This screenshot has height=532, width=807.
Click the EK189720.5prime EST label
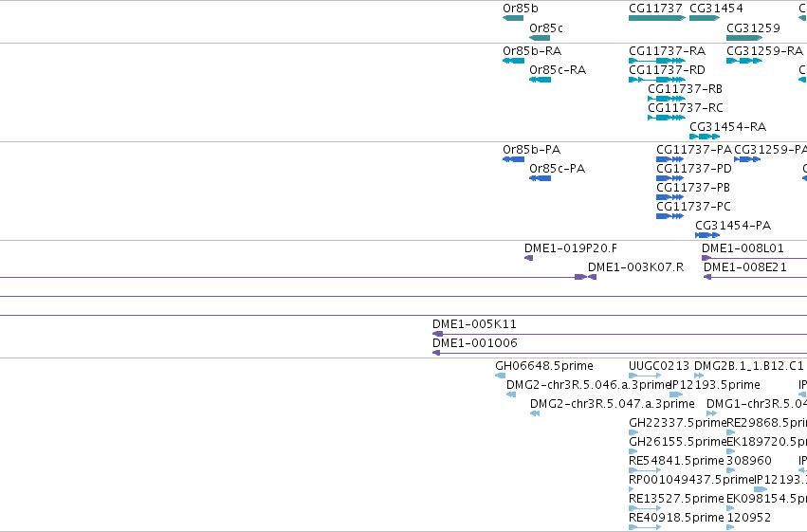tap(766, 442)
